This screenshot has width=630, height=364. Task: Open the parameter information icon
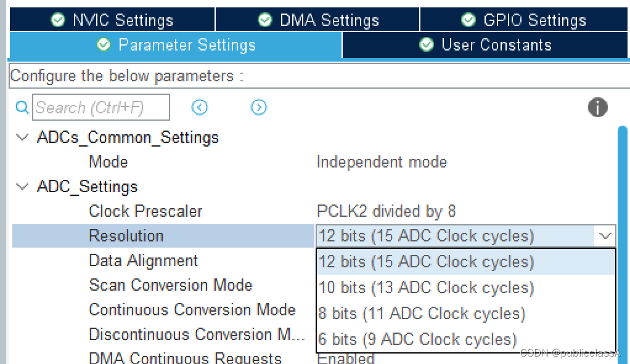tap(597, 107)
